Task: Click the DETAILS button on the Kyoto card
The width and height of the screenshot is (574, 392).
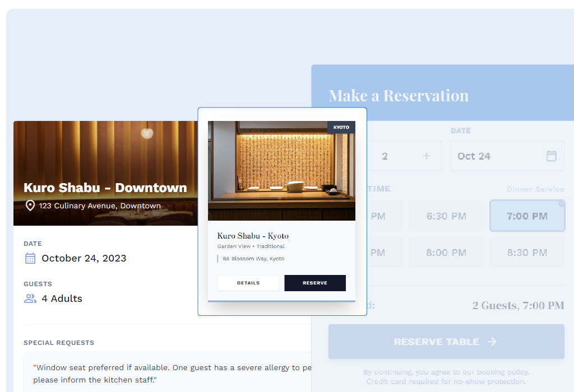Action: coord(248,283)
